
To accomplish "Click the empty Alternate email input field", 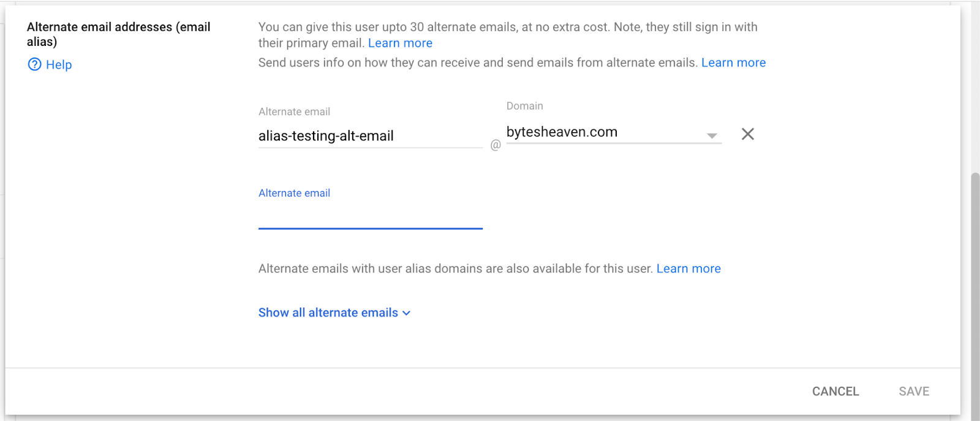I will pyautogui.click(x=371, y=216).
